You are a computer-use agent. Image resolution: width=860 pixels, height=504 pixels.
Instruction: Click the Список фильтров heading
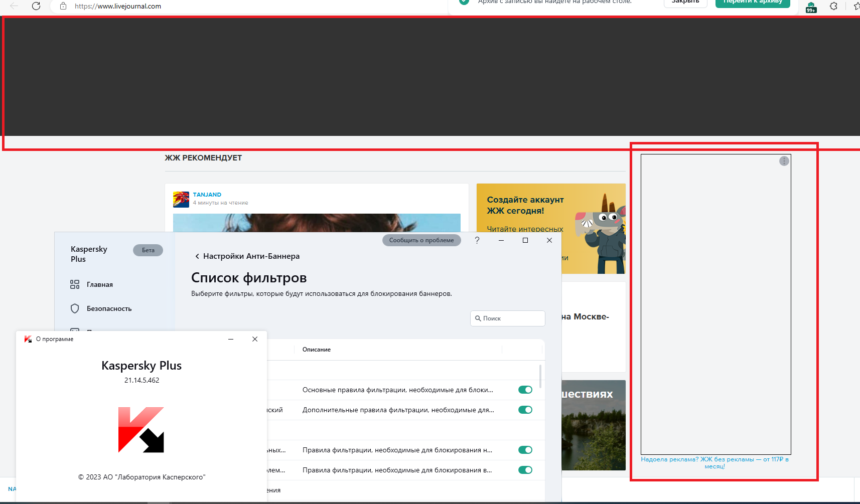249,278
